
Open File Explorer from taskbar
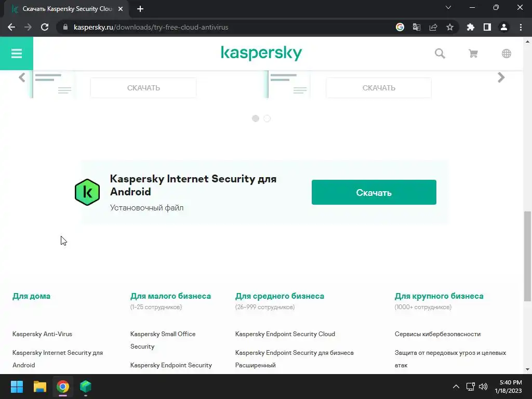(39, 387)
